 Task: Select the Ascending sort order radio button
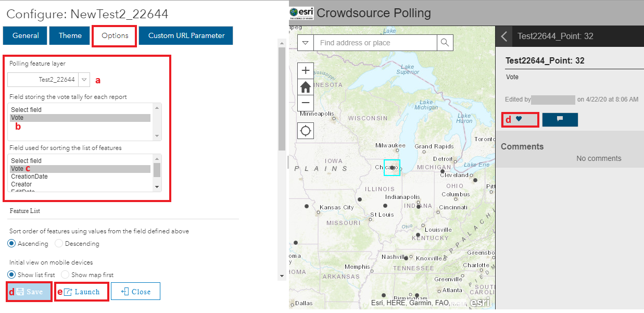12,243
